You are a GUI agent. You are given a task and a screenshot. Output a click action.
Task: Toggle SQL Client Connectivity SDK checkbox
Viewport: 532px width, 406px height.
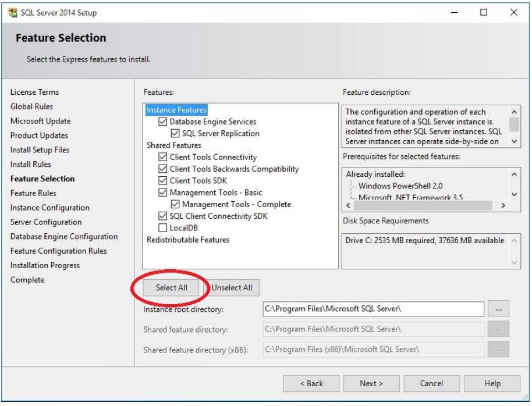point(163,216)
